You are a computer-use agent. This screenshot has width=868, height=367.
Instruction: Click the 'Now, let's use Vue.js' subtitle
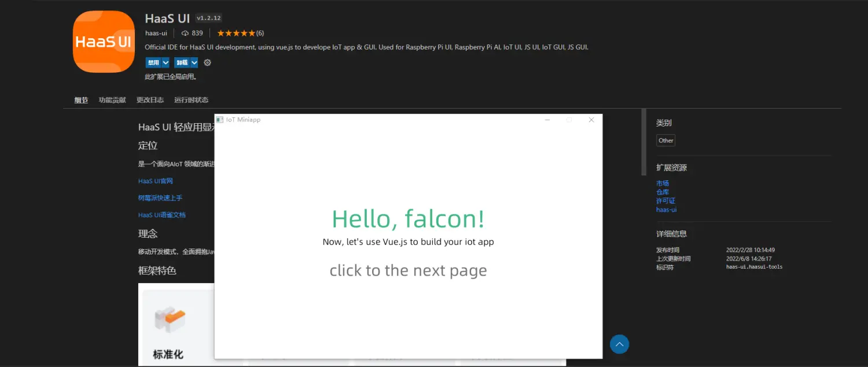(408, 242)
